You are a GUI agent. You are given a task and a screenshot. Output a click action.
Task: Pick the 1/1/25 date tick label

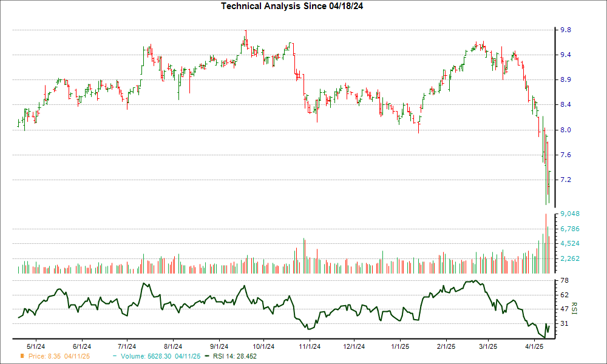399,346
